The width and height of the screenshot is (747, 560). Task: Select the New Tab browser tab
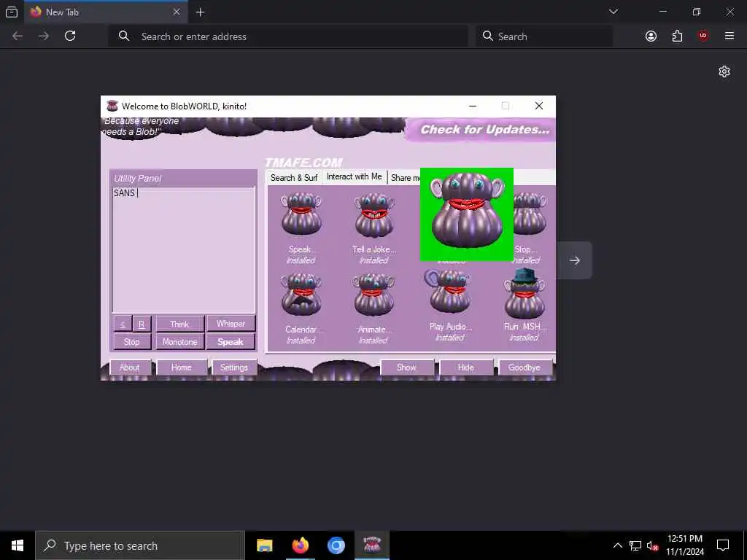[107, 12]
